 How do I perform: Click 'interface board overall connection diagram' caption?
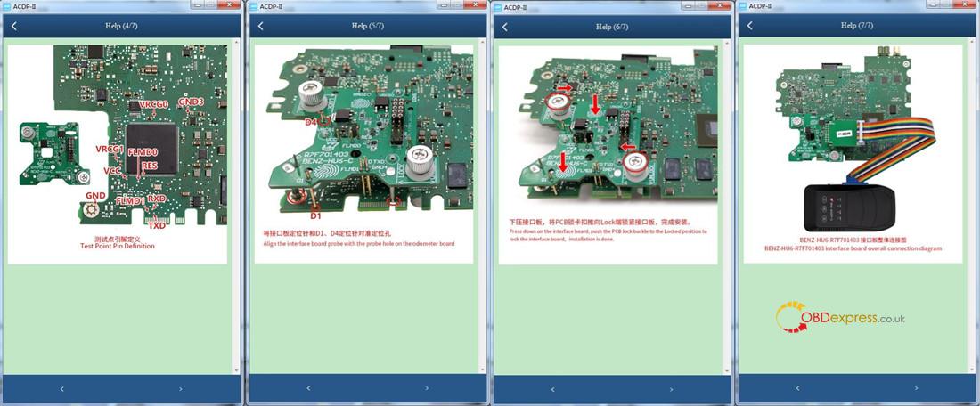853,248
